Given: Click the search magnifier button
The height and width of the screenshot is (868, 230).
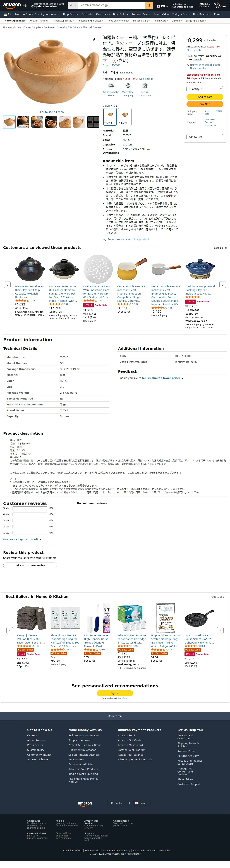Looking at the screenshot, I should pyautogui.click(x=148, y=5).
